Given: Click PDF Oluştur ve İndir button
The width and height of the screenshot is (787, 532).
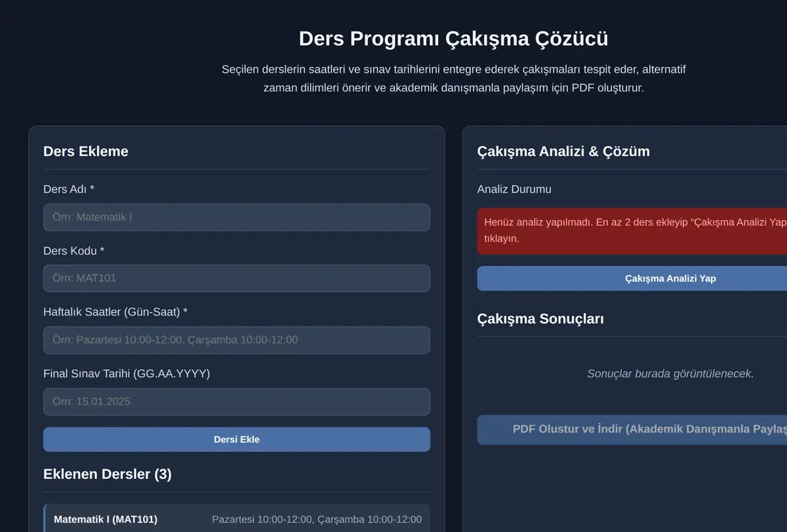Looking at the screenshot, I should coord(632,430).
